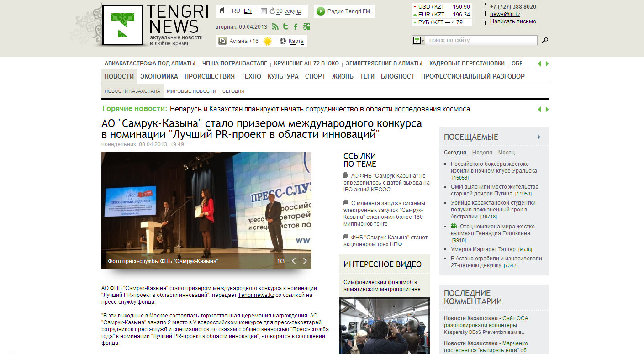This screenshot has height=354, width=644.
Task: Open Симфонический флешмоб video thumbnail
Action: (x=385, y=325)
